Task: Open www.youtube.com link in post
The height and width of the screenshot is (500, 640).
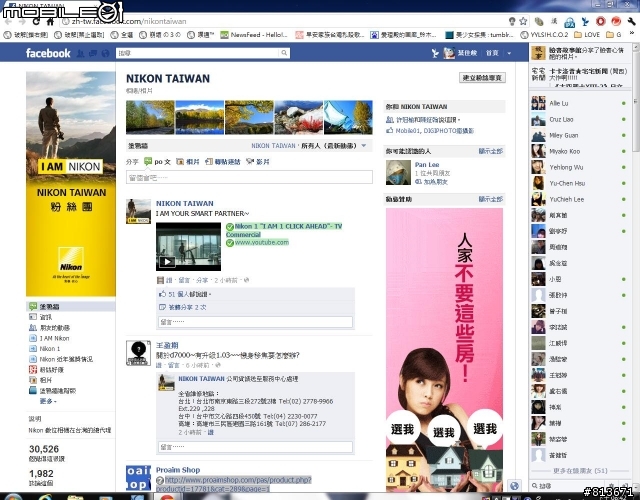Action: pyautogui.click(x=262, y=242)
